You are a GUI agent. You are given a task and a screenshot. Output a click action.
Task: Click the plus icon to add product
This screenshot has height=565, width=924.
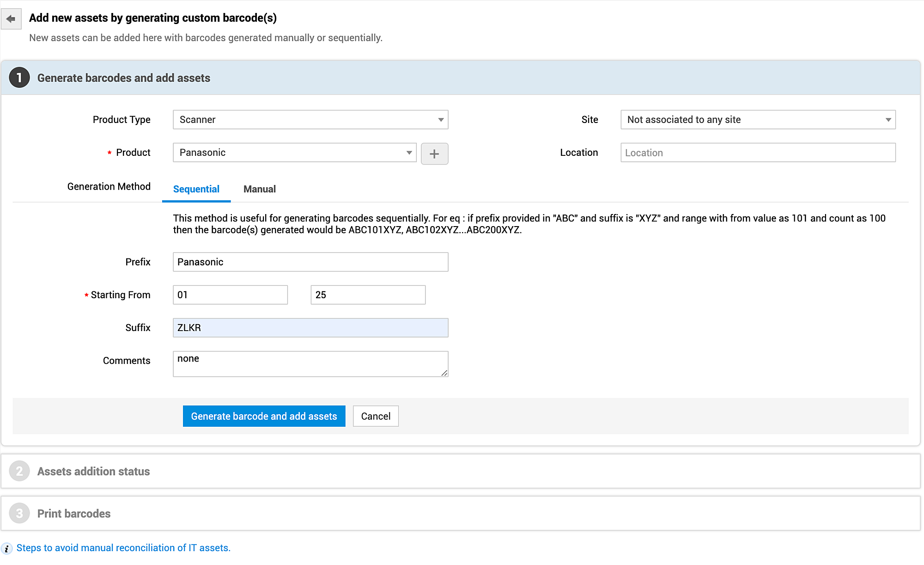coord(434,154)
